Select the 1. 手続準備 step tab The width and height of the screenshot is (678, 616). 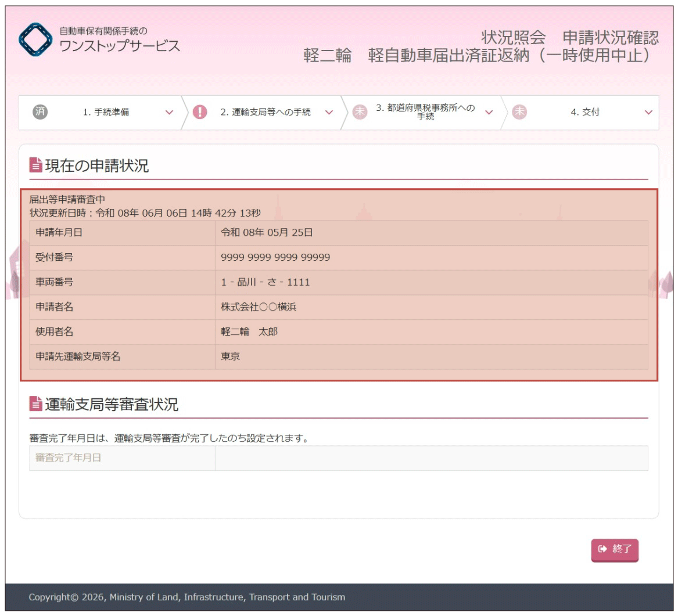point(106,113)
